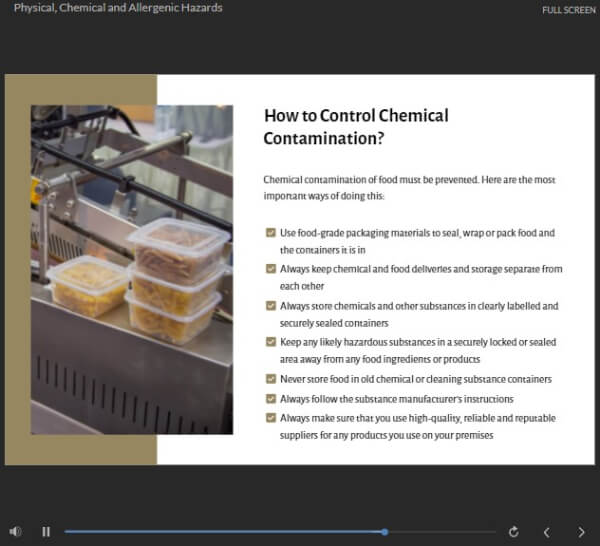Image resolution: width=600 pixels, height=546 pixels.
Task: Replay the current slide
Action: click(514, 531)
